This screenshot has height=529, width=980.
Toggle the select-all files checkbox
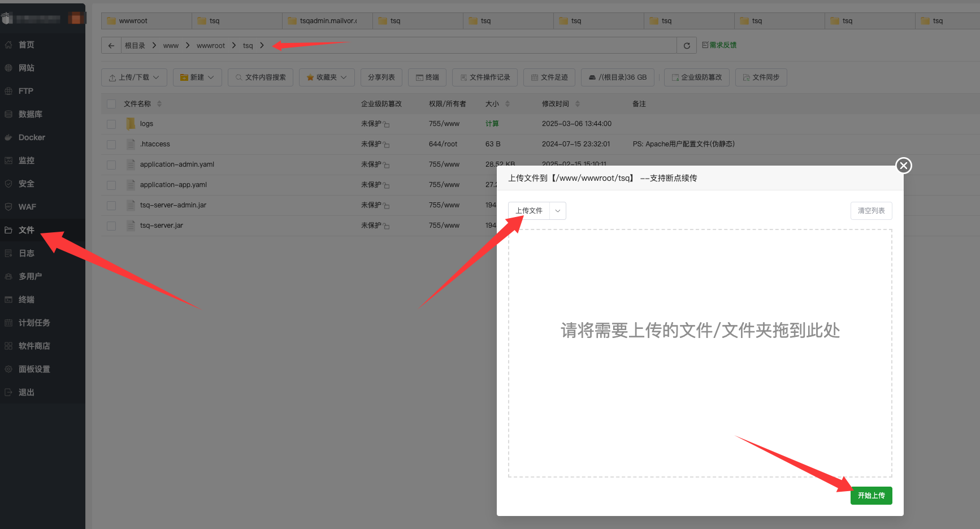[111, 104]
